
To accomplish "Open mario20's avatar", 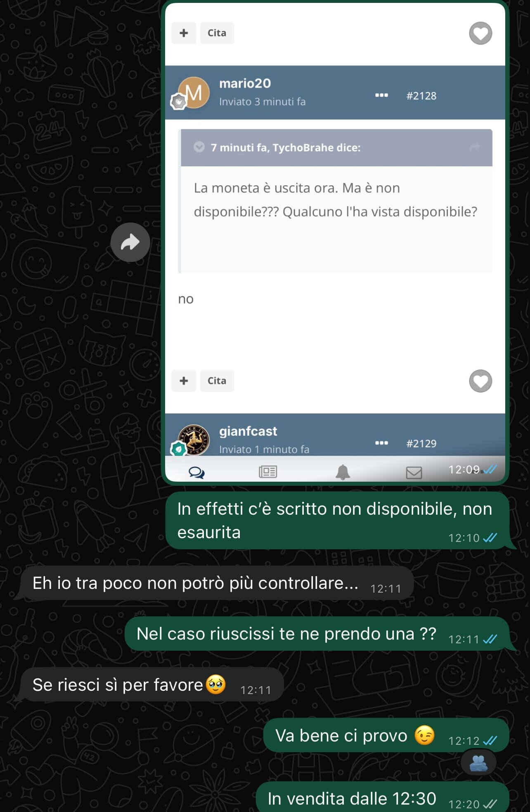I will tap(194, 93).
